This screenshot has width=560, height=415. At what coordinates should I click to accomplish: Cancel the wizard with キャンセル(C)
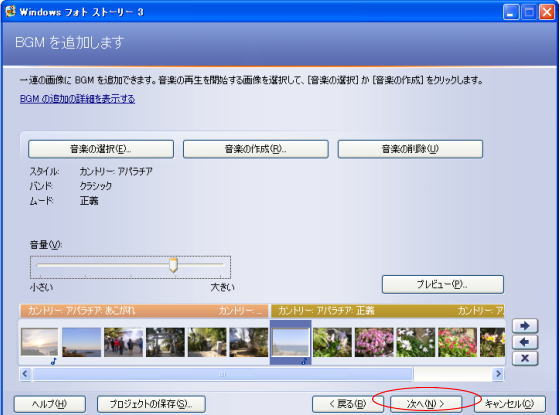click(510, 404)
